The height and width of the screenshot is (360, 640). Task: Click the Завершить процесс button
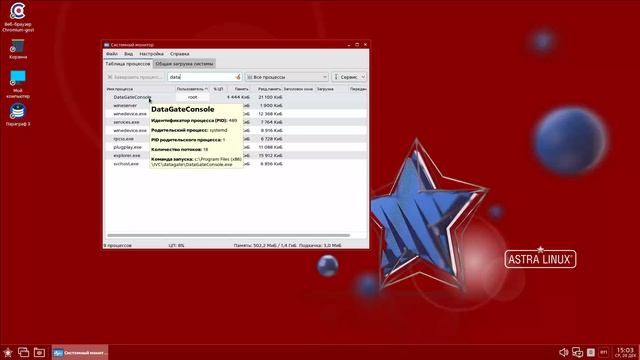click(135, 77)
